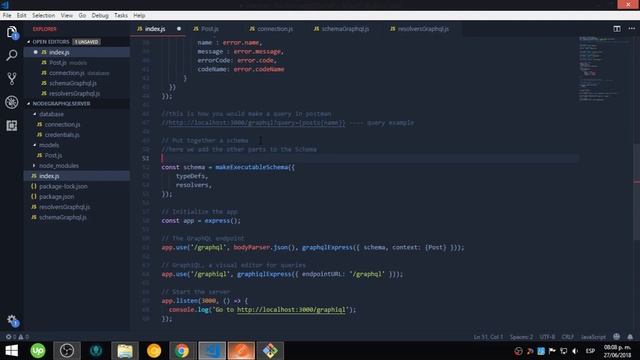Open Postman from the taskbar
640x360 pixels.
(x=241, y=351)
